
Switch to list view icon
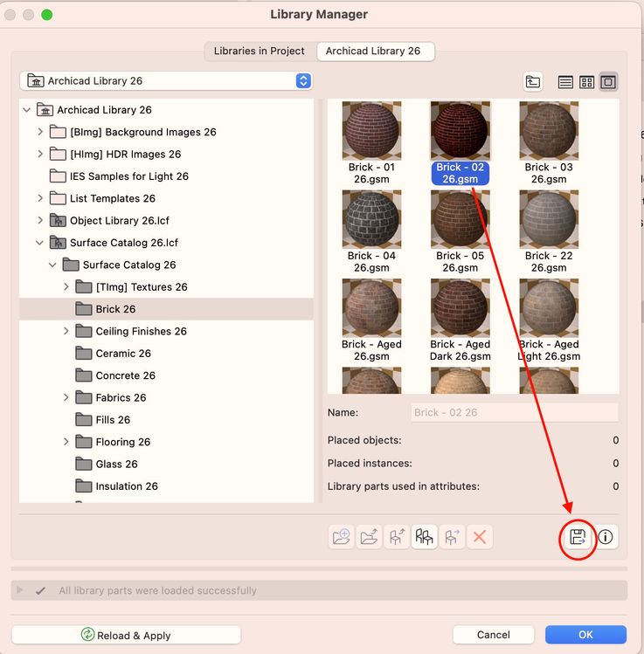click(x=565, y=82)
